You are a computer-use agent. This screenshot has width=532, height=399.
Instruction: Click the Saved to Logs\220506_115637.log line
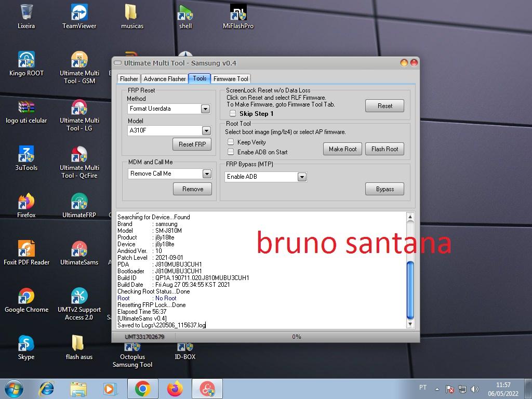pos(162,325)
